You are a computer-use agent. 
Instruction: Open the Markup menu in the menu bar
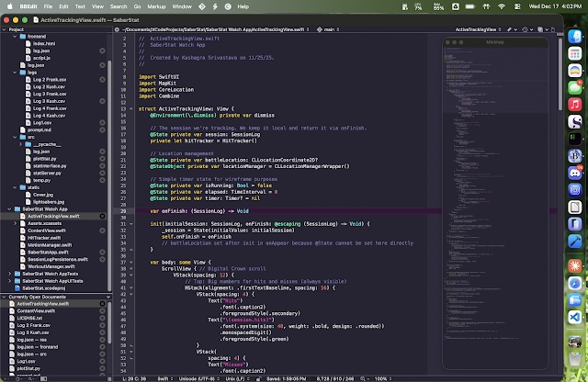(157, 6)
